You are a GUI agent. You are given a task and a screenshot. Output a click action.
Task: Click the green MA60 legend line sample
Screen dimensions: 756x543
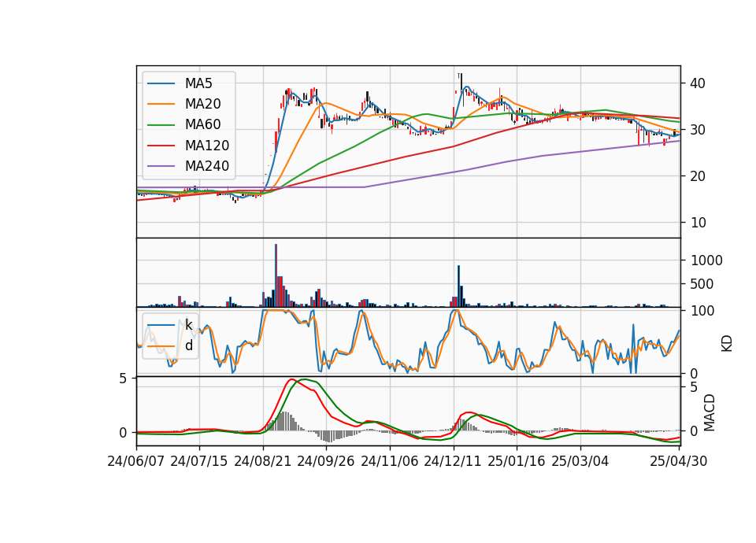click(161, 125)
